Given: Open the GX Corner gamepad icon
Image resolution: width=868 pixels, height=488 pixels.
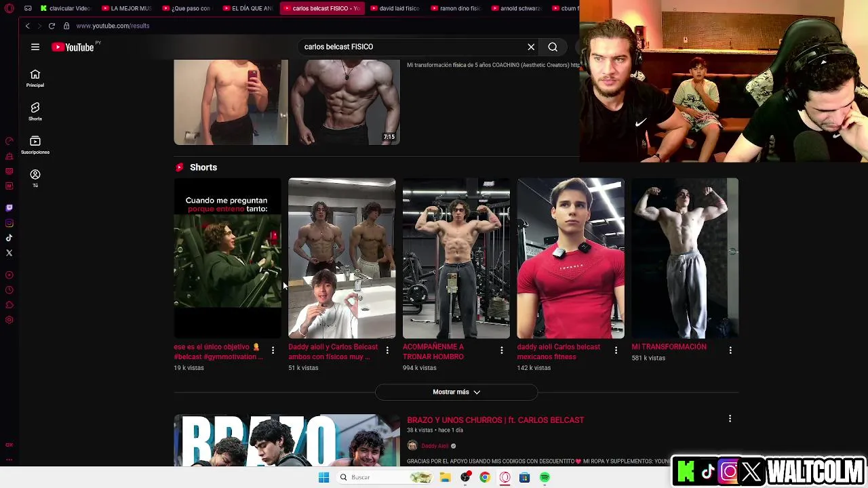Looking at the screenshot, I should [28, 8].
